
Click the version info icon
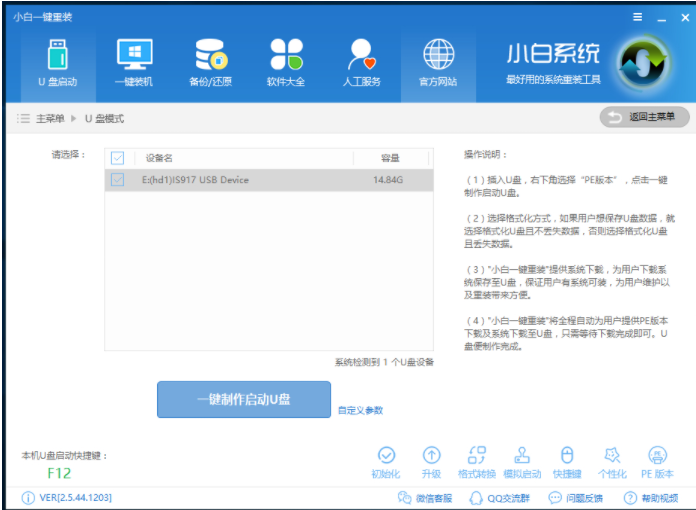tap(28, 498)
